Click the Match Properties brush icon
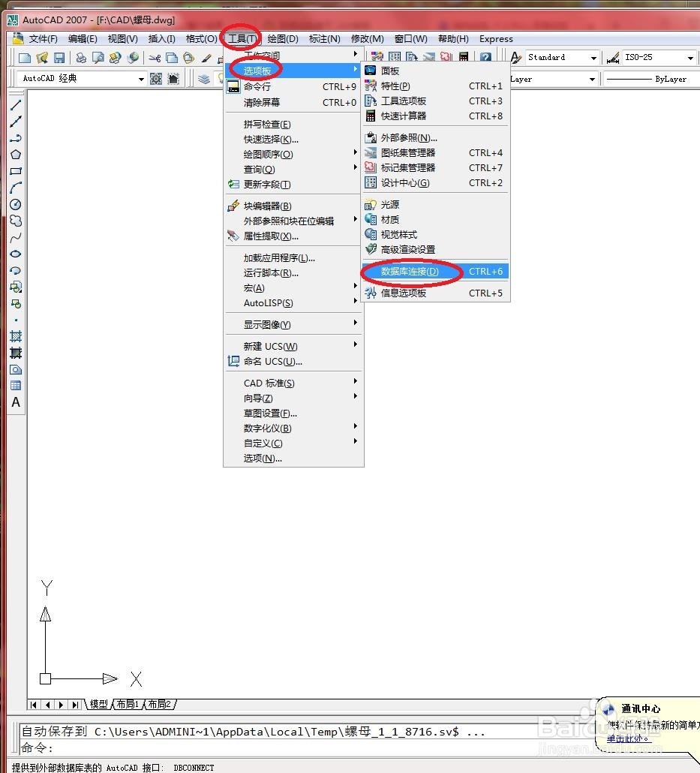This screenshot has width=700, height=773. (206, 59)
